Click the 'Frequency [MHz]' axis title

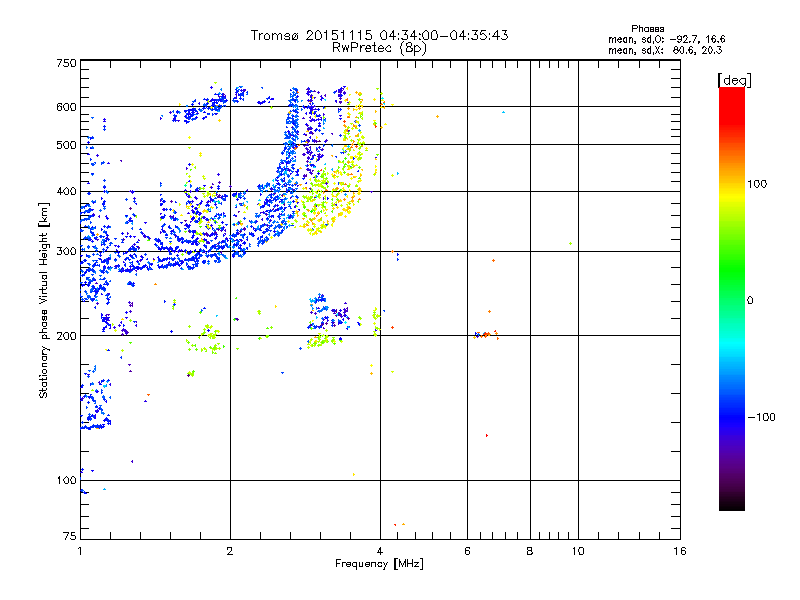[x=379, y=564]
